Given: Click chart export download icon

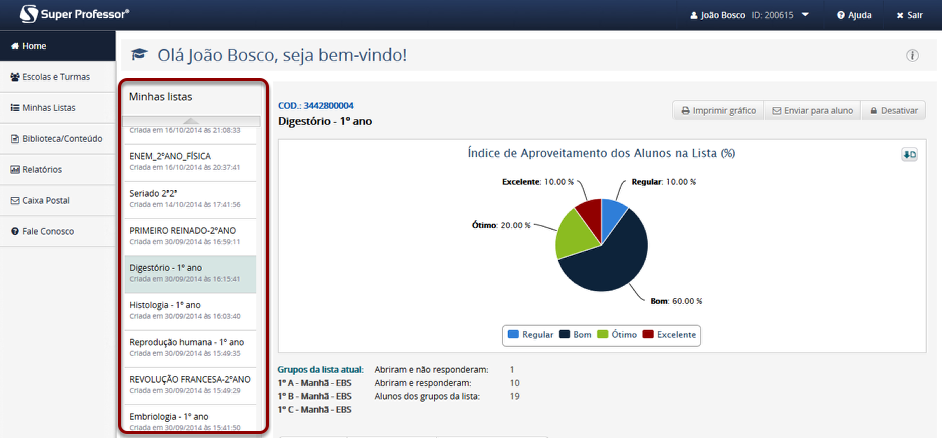Looking at the screenshot, I should point(909,155).
